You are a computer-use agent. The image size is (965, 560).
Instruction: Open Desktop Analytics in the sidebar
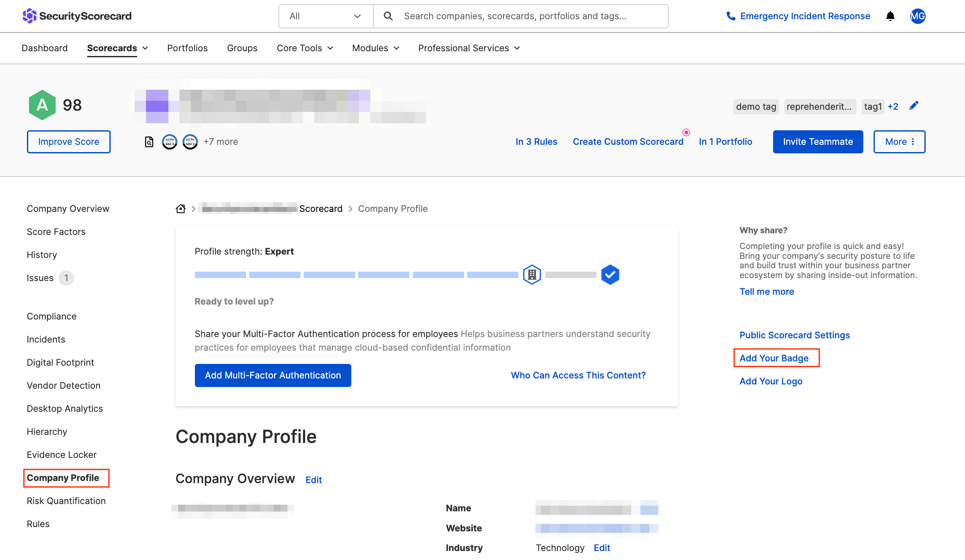[x=65, y=408]
